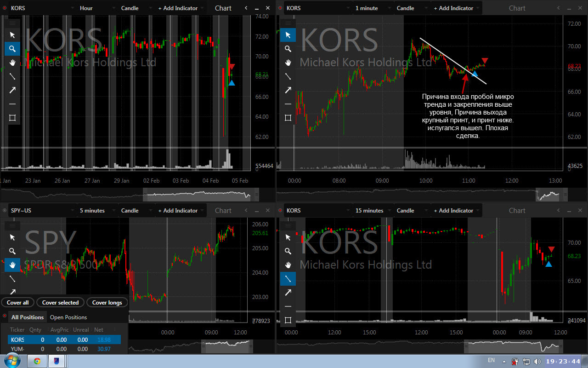This screenshot has width=588, height=368.
Task: Sort positions by Unreal column
Action: pyautogui.click(x=81, y=330)
